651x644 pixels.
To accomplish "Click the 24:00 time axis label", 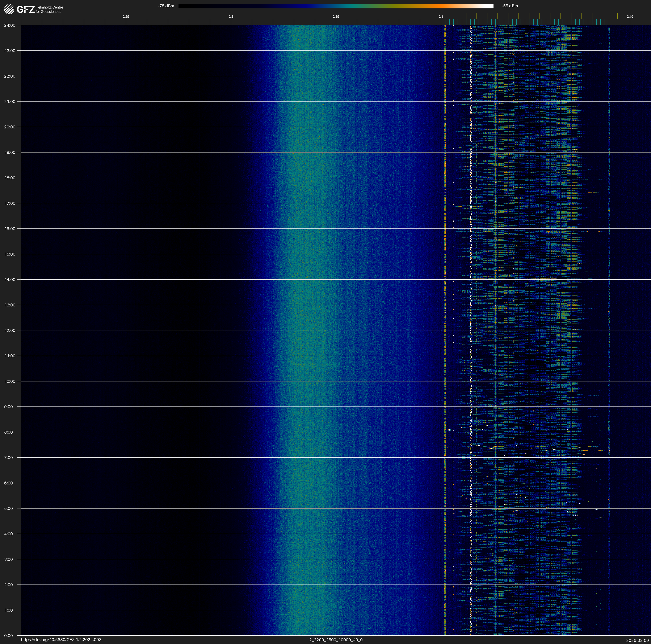I will point(10,25).
